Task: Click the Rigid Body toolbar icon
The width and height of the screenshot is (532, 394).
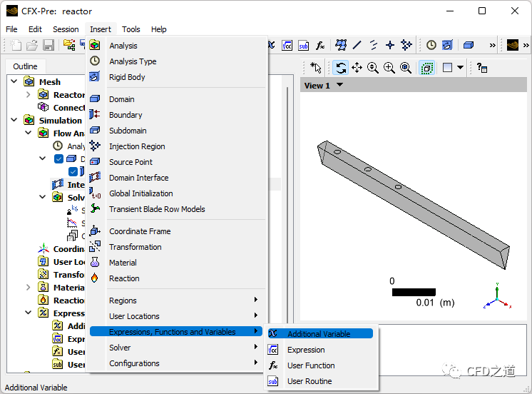Action: pyautogui.click(x=447, y=45)
